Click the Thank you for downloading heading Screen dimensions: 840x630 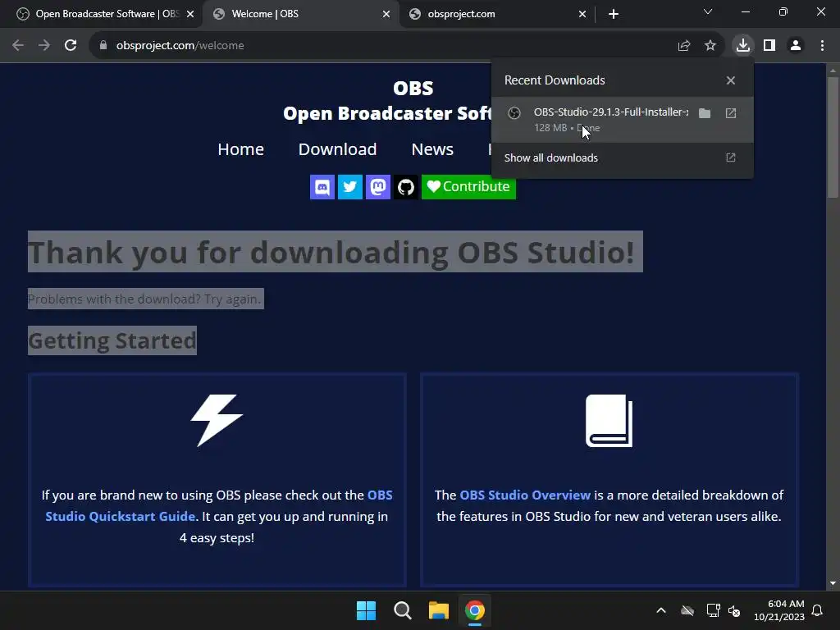click(x=331, y=252)
